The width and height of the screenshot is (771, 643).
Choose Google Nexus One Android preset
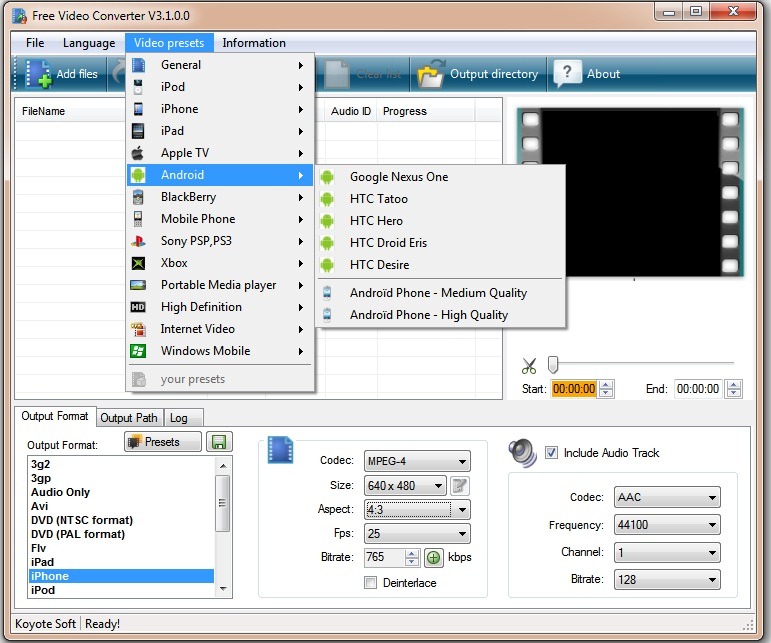398,177
